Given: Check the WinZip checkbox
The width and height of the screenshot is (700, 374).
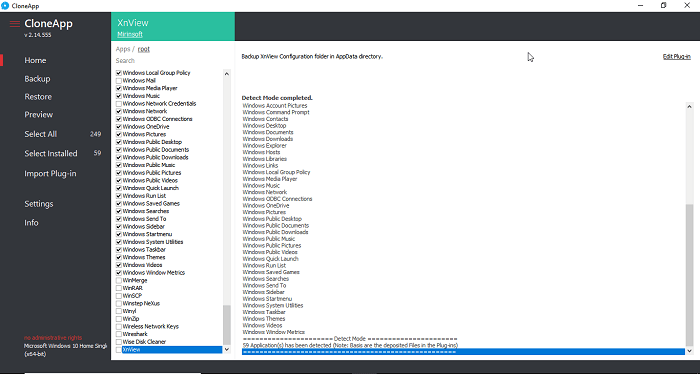Looking at the screenshot, I should [x=119, y=319].
